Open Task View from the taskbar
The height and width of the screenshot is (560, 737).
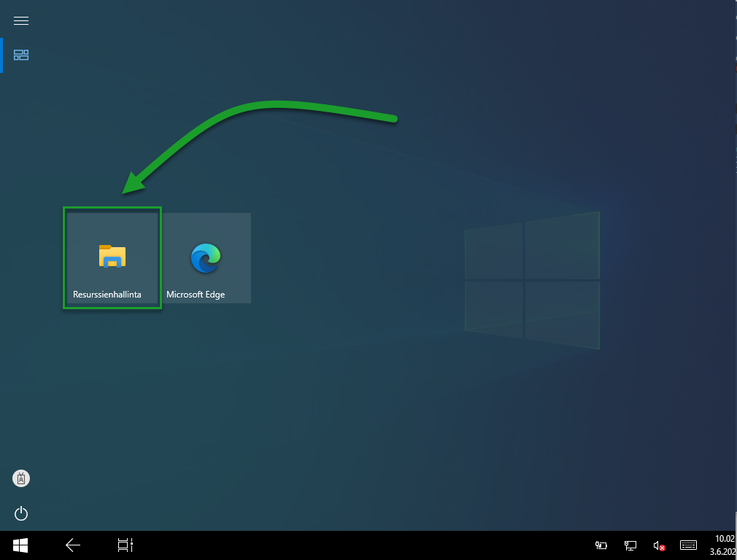(x=124, y=545)
